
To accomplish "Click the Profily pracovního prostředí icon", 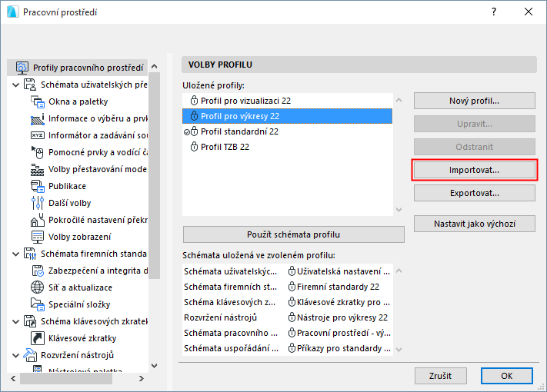I will 22,68.
